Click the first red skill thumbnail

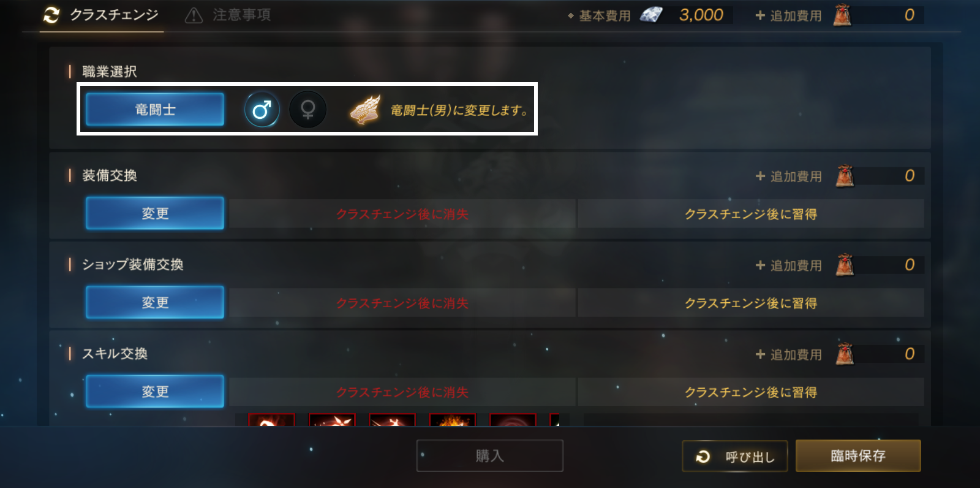[x=271, y=420]
